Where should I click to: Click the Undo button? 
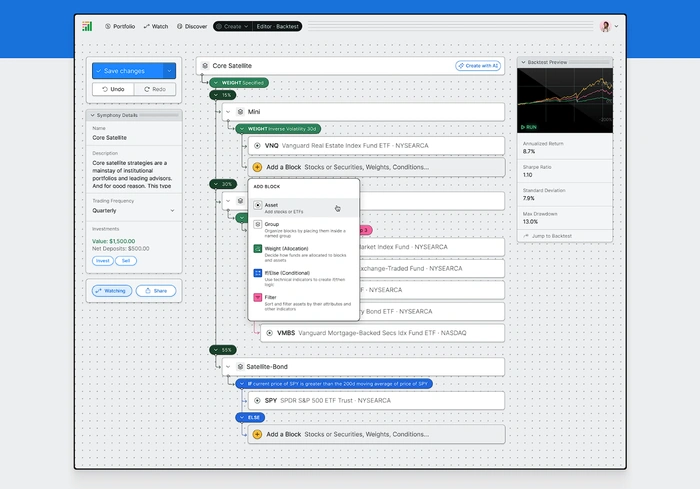(113, 89)
